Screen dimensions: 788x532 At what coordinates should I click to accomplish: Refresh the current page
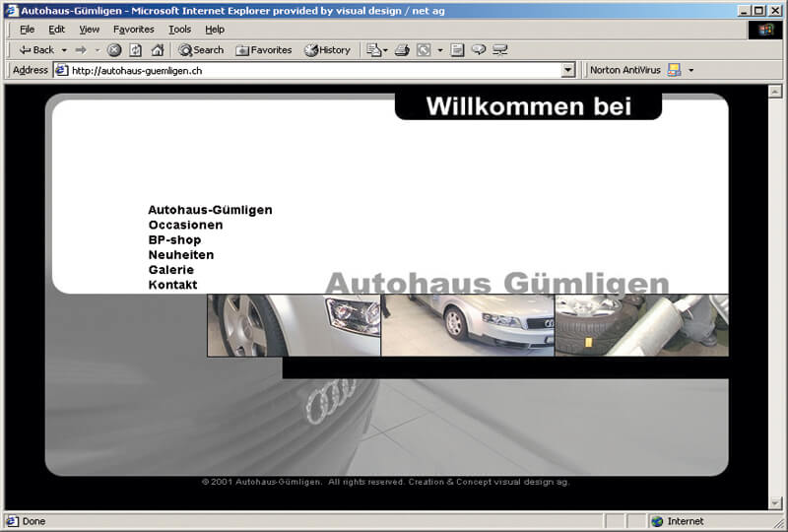(136, 50)
